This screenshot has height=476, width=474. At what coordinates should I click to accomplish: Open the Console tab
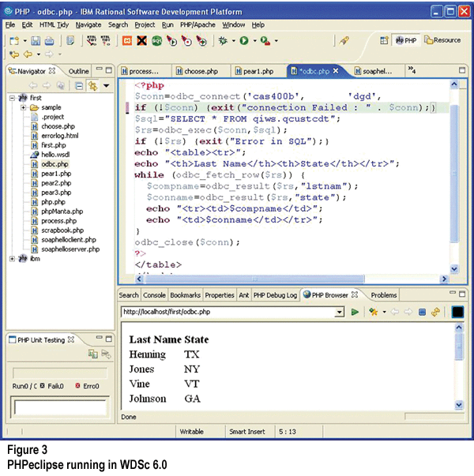click(x=154, y=295)
